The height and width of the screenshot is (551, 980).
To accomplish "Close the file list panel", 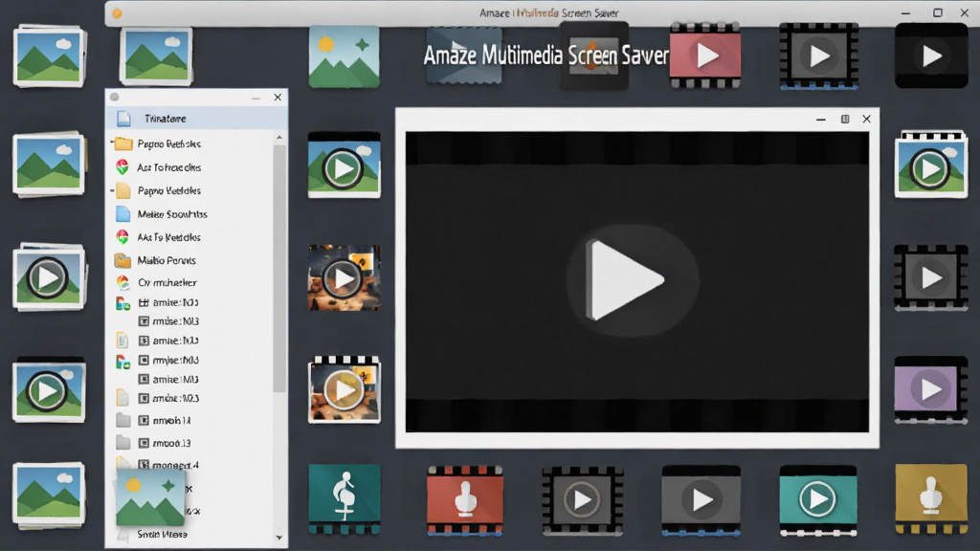I will click(278, 98).
